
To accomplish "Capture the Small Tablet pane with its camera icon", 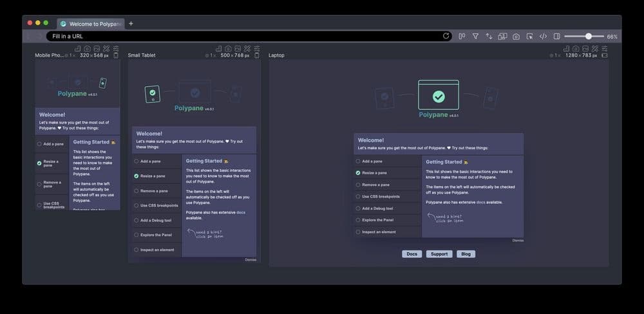I will tap(228, 48).
